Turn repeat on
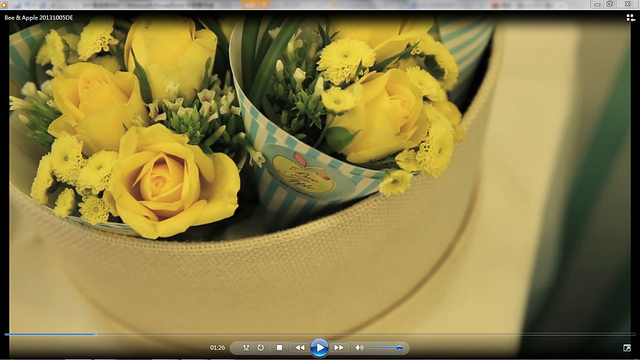Image resolution: width=640 pixels, height=360 pixels. tap(260, 348)
